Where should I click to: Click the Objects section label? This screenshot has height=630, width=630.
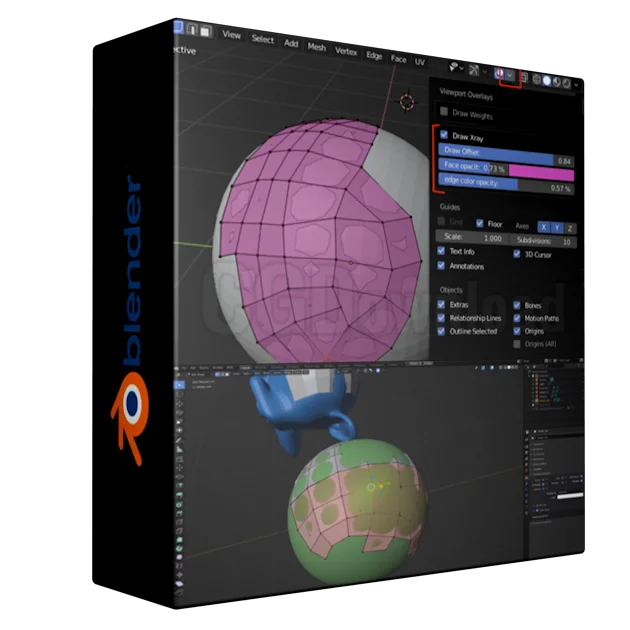coord(451,290)
